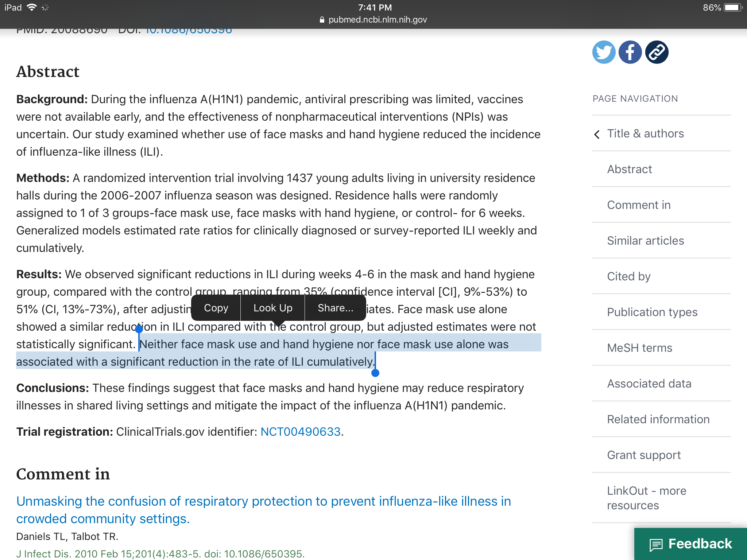Collapse navigation via Title & authors chevron
The width and height of the screenshot is (747, 560).
click(x=597, y=134)
